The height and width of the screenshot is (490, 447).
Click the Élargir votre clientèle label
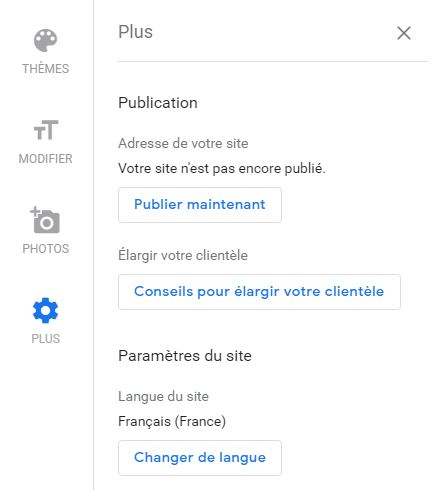[183, 255]
